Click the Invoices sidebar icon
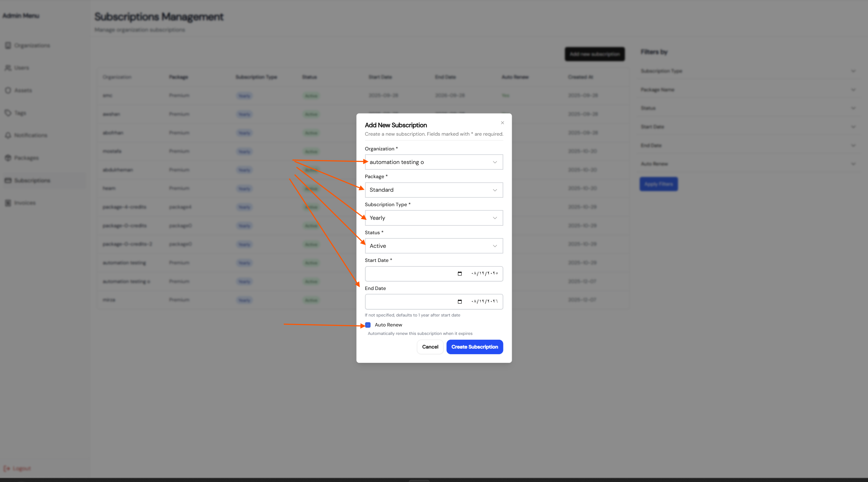This screenshot has height=482, width=868. [8, 203]
